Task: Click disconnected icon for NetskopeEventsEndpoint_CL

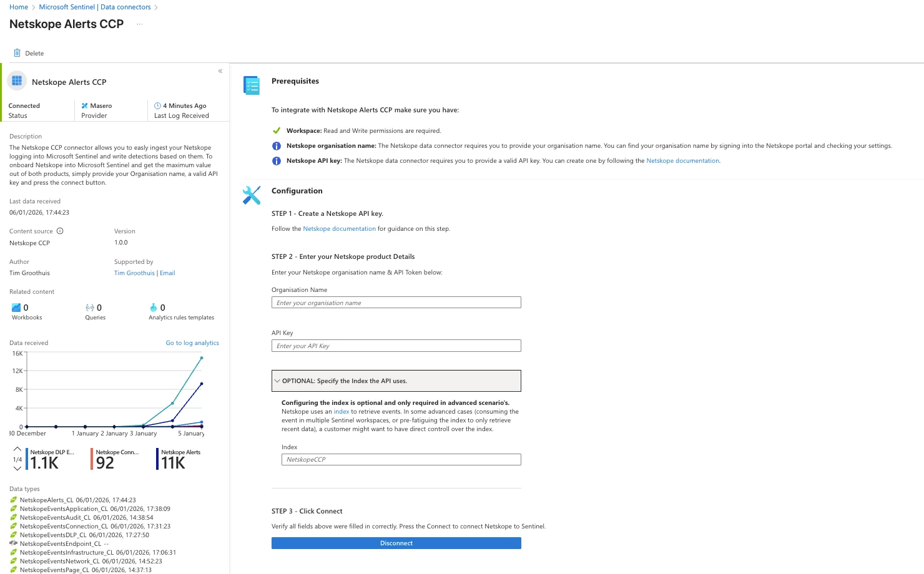Action: 13,543
